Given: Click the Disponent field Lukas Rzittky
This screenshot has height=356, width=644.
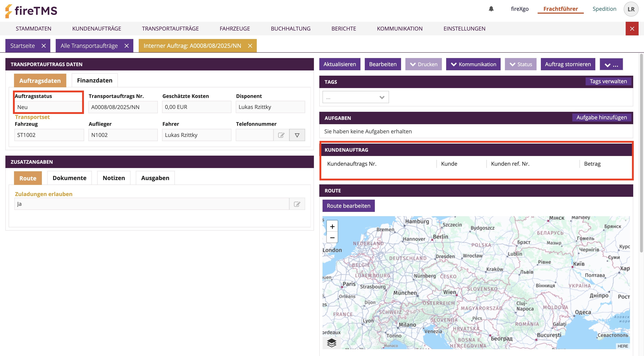Looking at the screenshot, I should click(270, 107).
